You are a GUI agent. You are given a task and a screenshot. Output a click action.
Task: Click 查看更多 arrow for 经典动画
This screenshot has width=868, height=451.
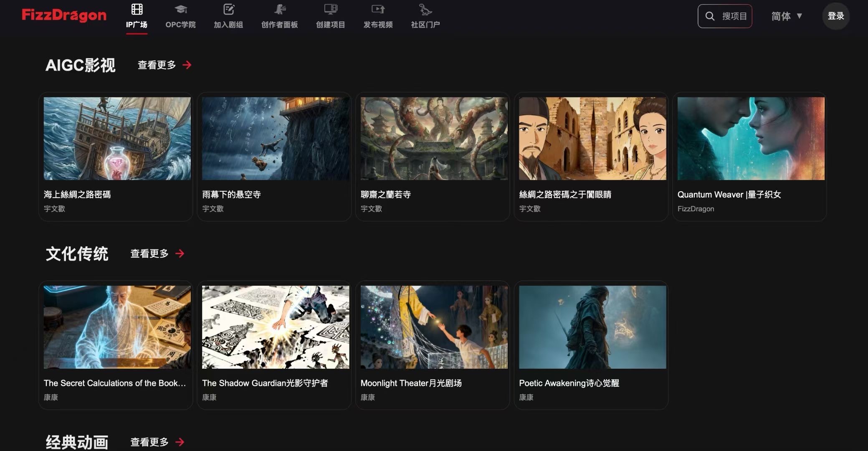click(180, 442)
